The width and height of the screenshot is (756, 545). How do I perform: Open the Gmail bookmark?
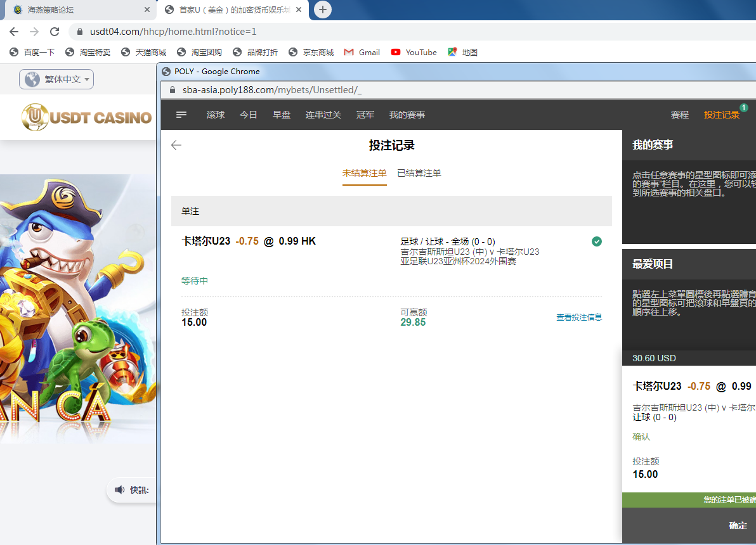[x=362, y=52]
